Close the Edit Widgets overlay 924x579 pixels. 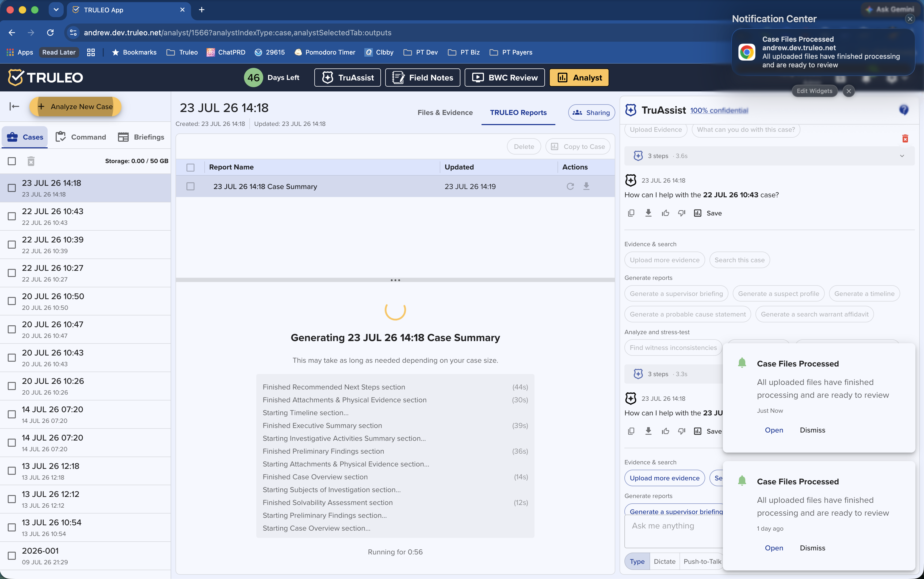click(849, 91)
